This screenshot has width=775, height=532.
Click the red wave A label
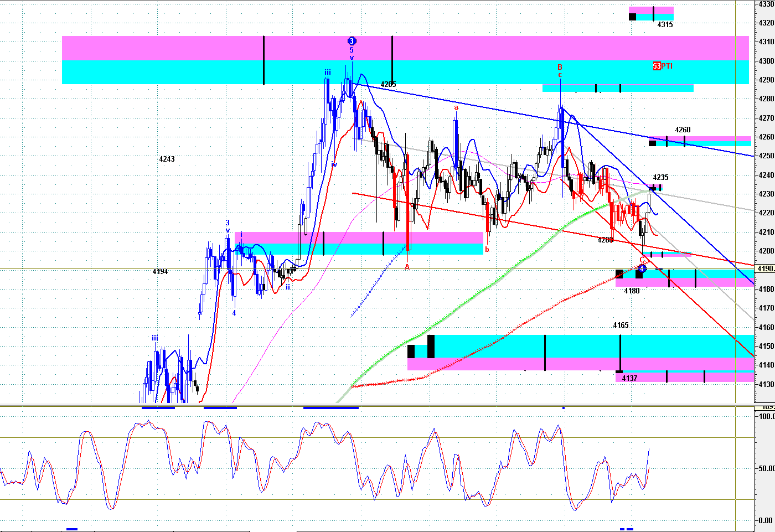pyautogui.click(x=407, y=267)
